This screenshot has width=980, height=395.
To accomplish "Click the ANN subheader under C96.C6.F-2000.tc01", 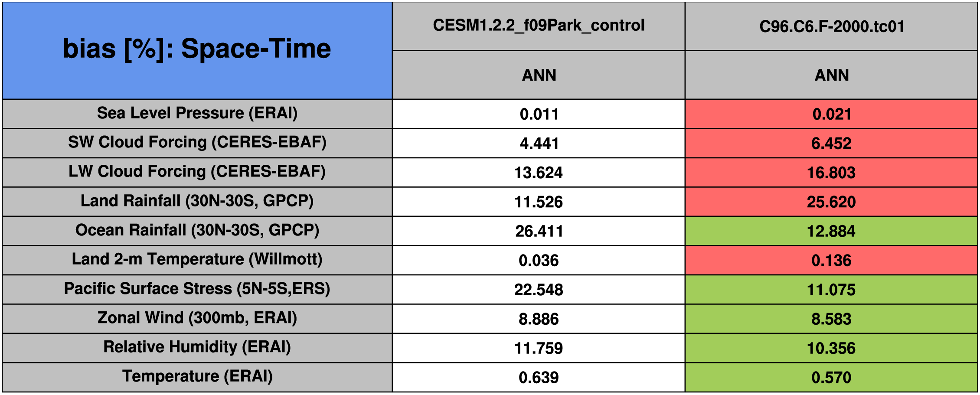I will click(x=831, y=75).
